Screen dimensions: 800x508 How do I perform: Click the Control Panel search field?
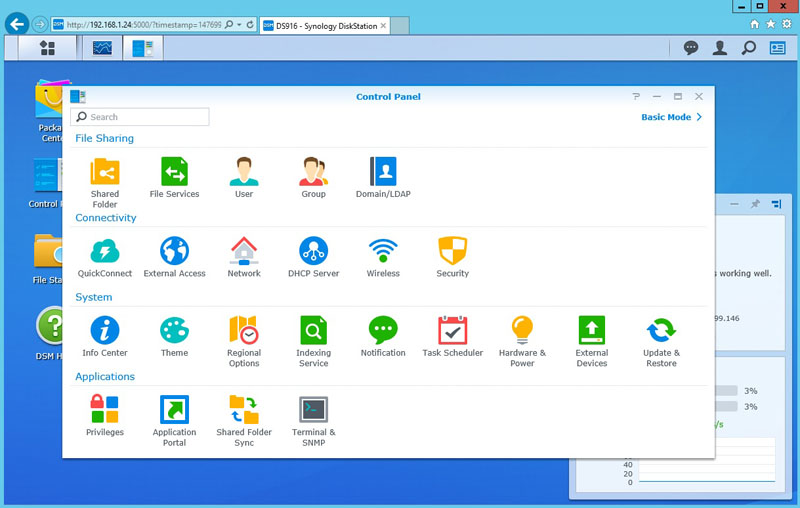tap(140, 117)
